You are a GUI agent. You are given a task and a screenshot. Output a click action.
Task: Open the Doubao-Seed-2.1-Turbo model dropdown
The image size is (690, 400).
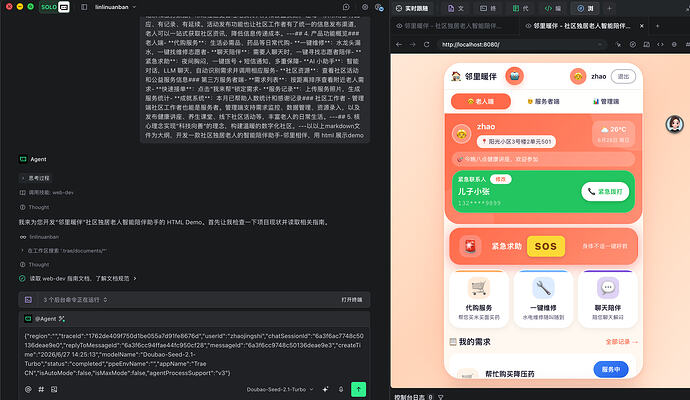[x=280, y=389]
